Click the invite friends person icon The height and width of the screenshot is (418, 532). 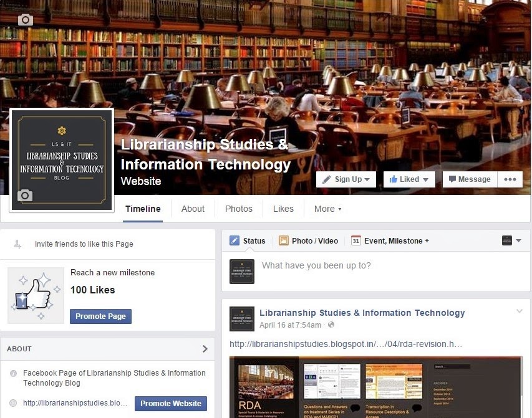click(17, 244)
